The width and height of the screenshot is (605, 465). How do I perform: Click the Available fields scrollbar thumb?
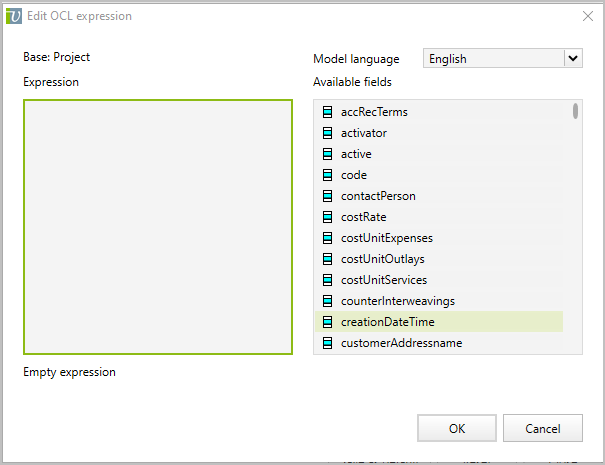coord(575,111)
